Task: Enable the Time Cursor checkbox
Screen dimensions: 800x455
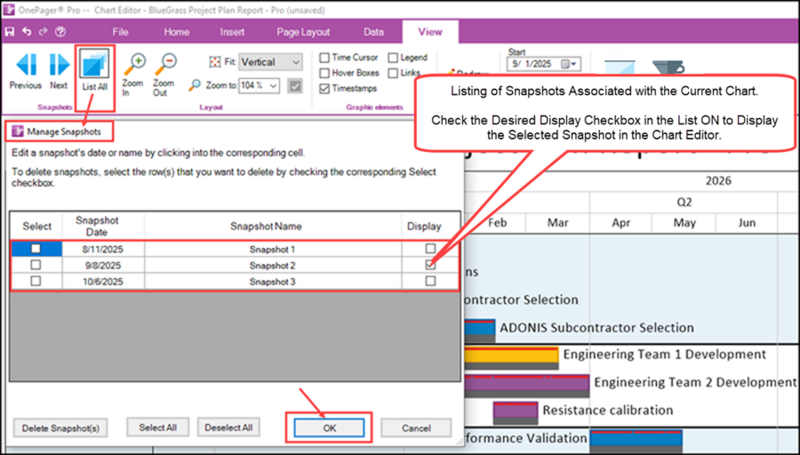Action: point(324,58)
